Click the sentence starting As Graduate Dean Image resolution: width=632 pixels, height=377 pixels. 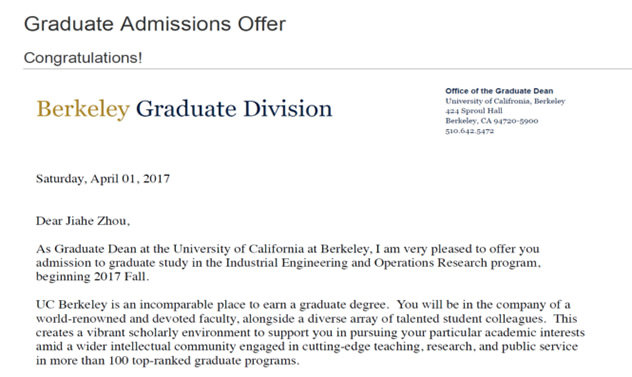tap(289, 262)
